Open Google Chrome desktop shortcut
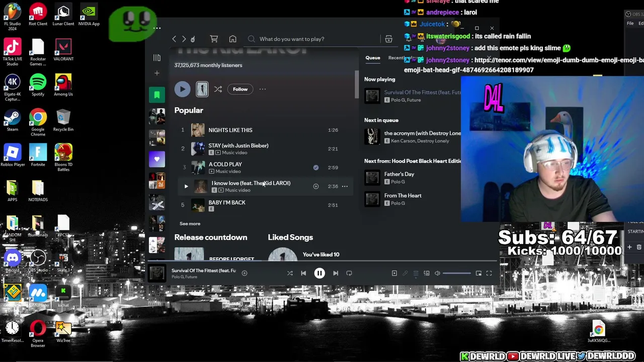Screen dimensions: 644x362 point(38,123)
